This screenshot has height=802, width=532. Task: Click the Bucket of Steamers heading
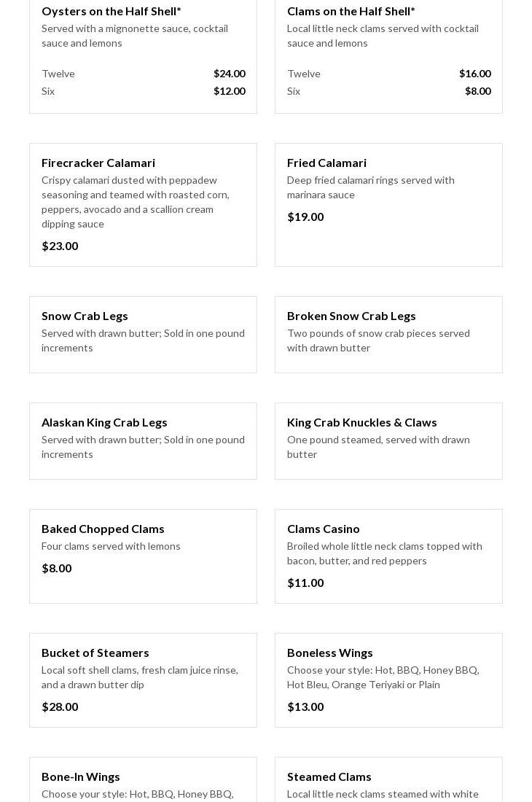pyautogui.click(x=95, y=653)
